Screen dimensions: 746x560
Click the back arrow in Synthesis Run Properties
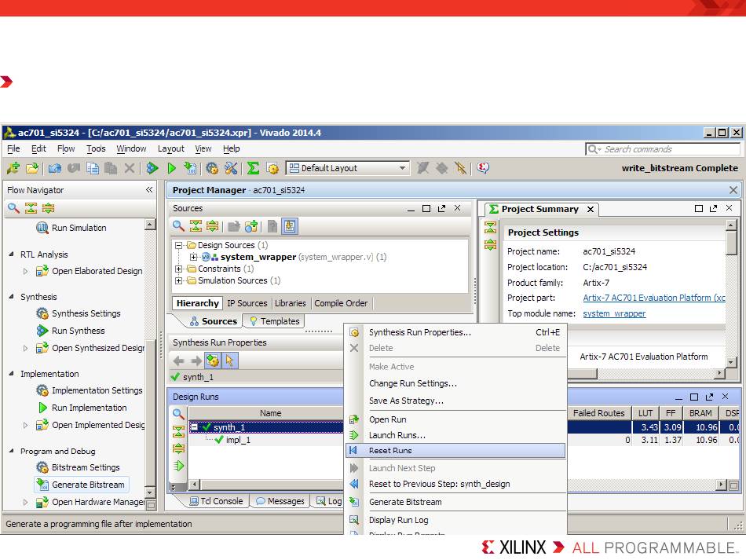[178, 361]
